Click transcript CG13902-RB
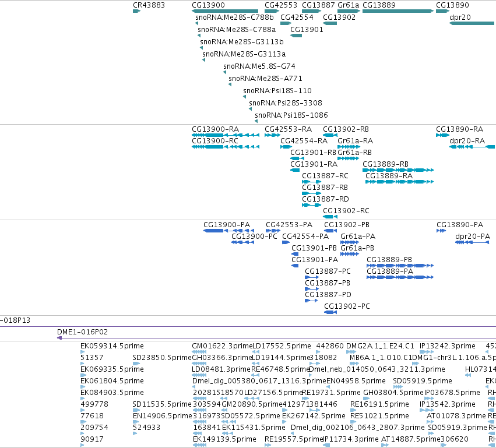Viewport: 496px width, 448px height. (330, 135)
